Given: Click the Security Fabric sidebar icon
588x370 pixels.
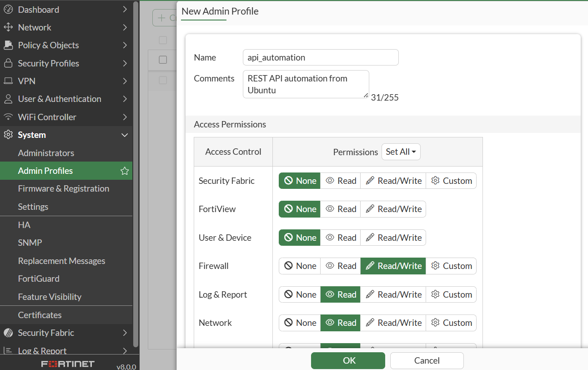Looking at the screenshot, I should coord(8,333).
